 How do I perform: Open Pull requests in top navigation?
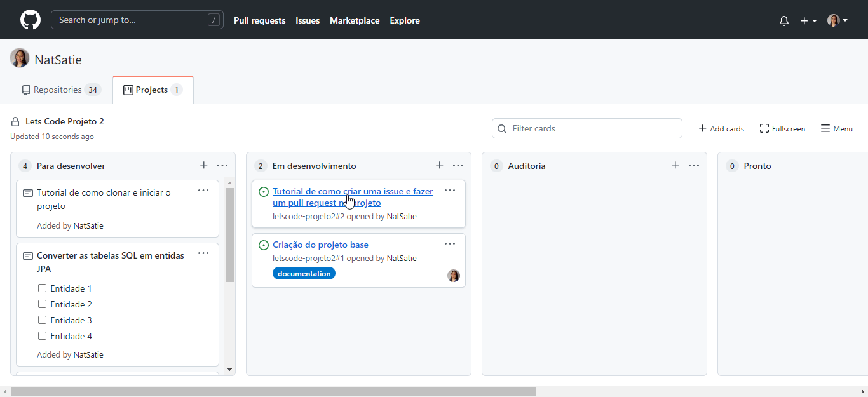coord(259,20)
